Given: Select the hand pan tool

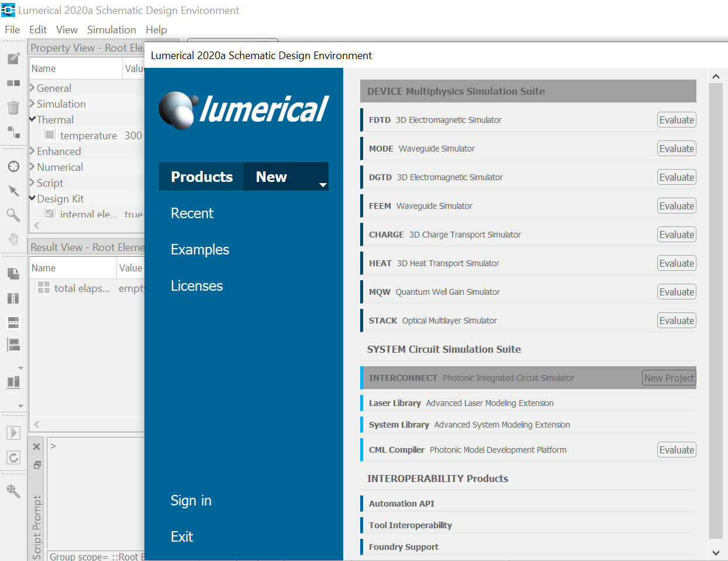Looking at the screenshot, I should coord(13,239).
